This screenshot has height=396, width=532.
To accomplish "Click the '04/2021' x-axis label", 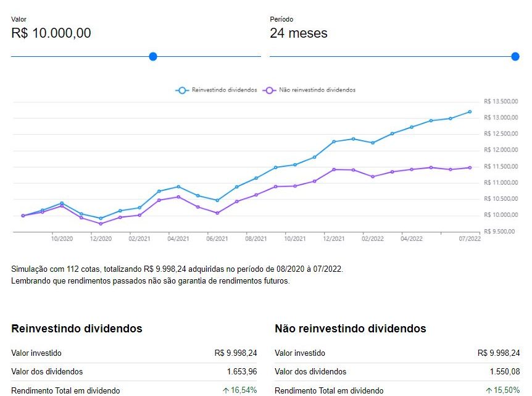I will coord(178,238).
